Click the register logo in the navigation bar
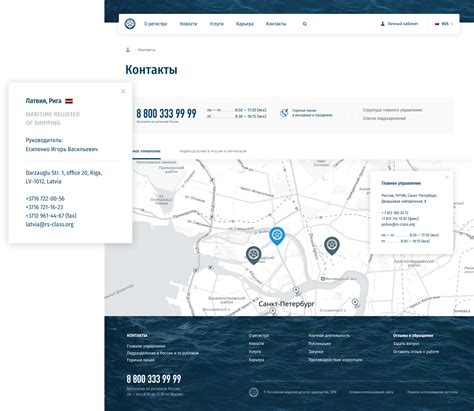Screen dimensions: 474x411 pos(130,24)
